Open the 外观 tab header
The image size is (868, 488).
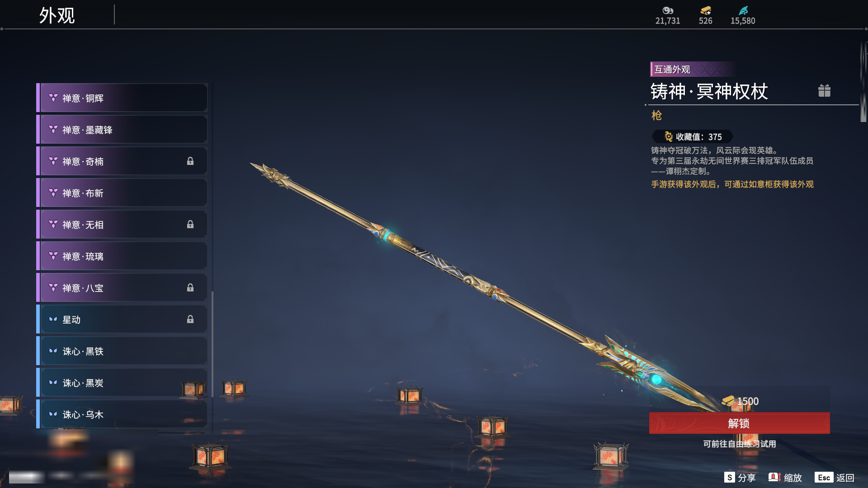tap(57, 15)
